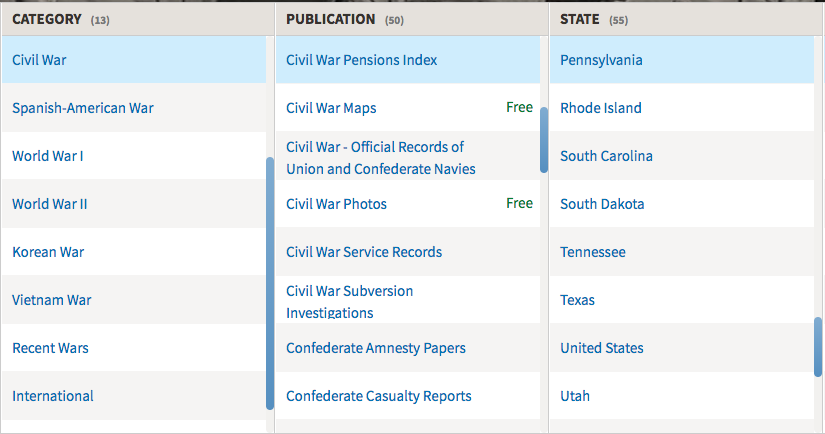Viewport: 825px width, 434px height.
Task: Open Civil War Maps publication
Action: pos(408,108)
